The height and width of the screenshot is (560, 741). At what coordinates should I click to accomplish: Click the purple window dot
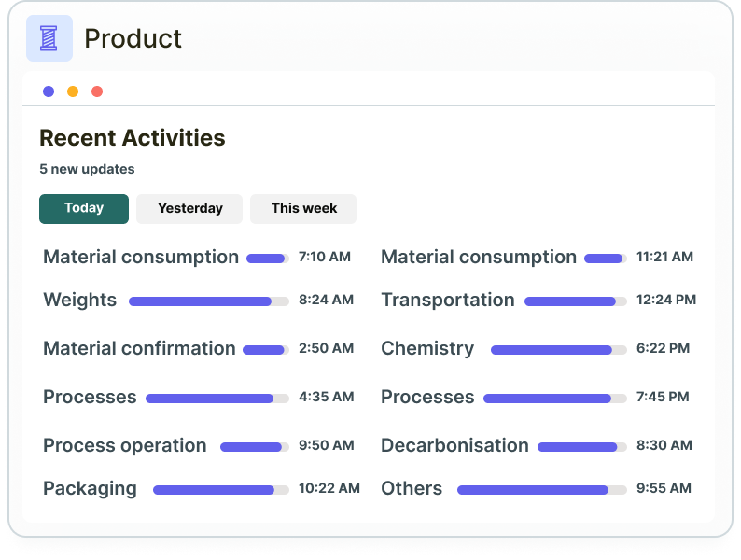[49, 91]
